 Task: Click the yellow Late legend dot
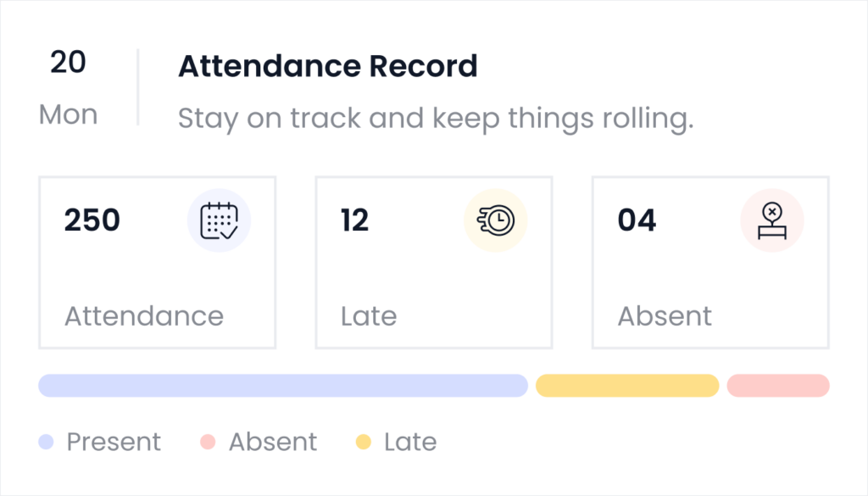click(364, 442)
